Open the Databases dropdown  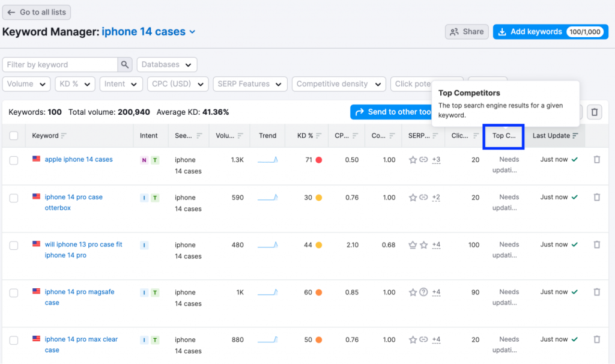(x=167, y=65)
